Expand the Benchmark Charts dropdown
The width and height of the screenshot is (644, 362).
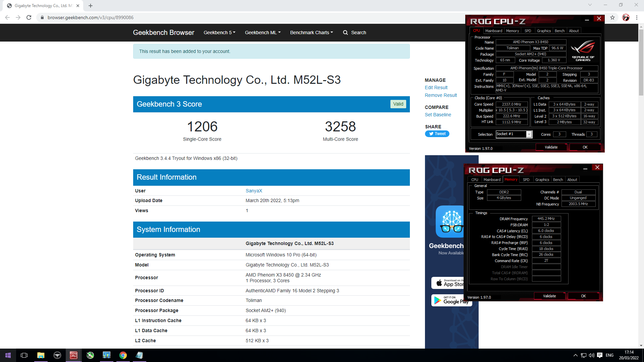coord(312,33)
